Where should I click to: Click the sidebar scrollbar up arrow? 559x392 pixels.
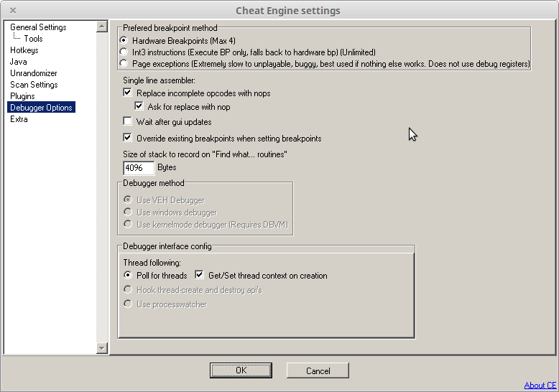[102, 27]
